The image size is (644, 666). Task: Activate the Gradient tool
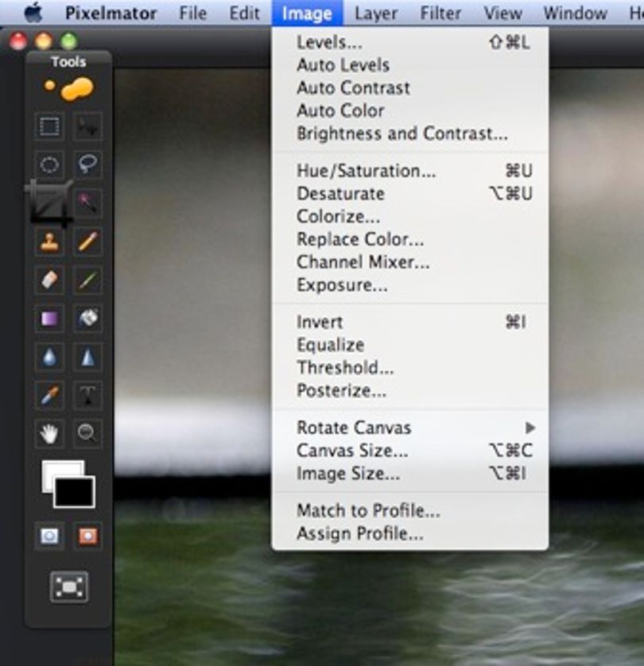(x=49, y=318)
